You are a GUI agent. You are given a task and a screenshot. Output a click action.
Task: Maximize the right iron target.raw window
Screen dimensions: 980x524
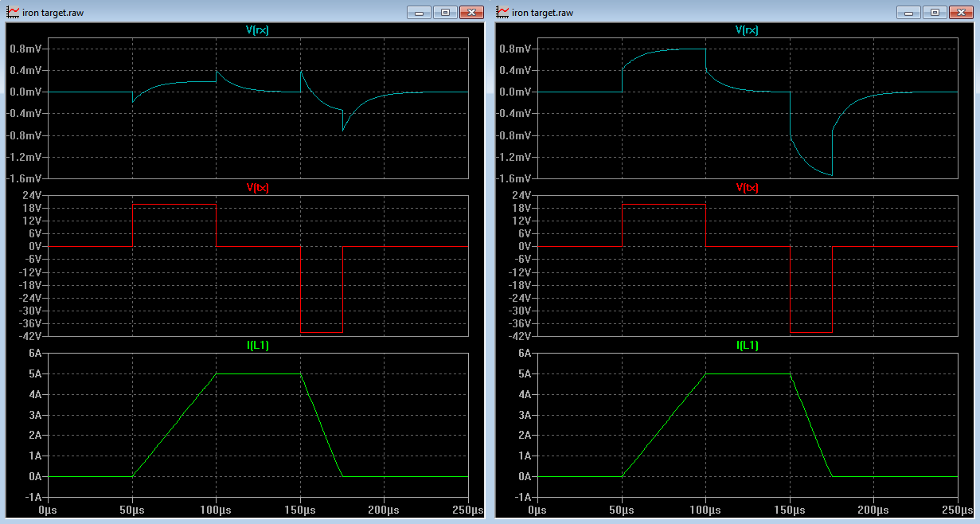click(x=935, y=12)
